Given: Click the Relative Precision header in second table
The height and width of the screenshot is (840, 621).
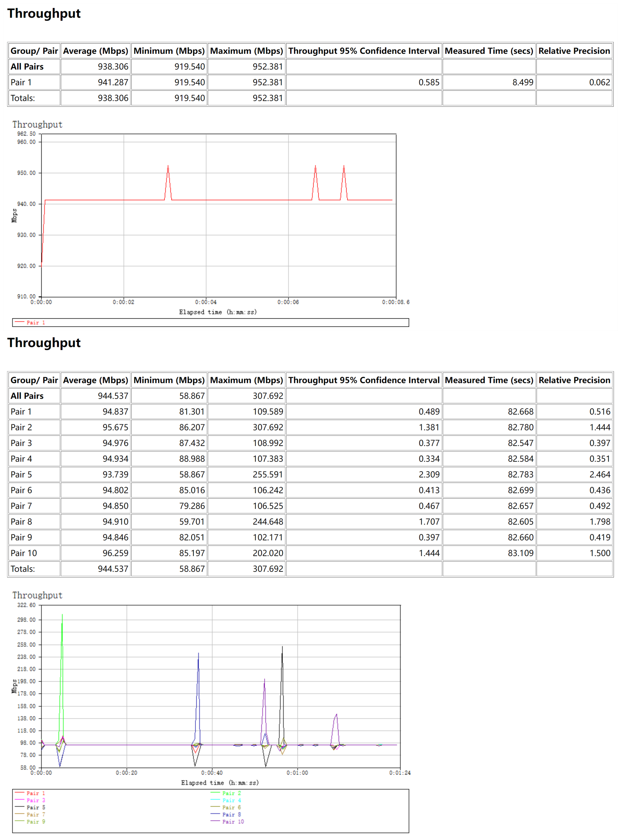Looking at the screenshot, I should click(x=574, y=380).
